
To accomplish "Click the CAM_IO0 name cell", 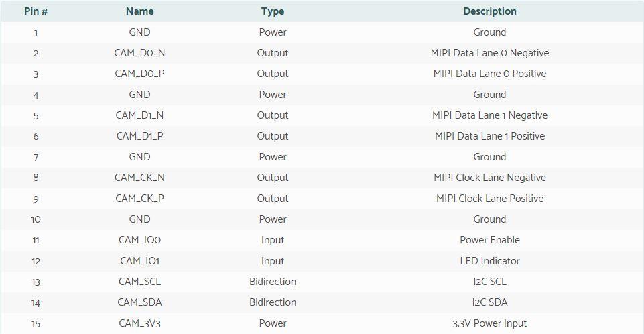I will [139, 240].
